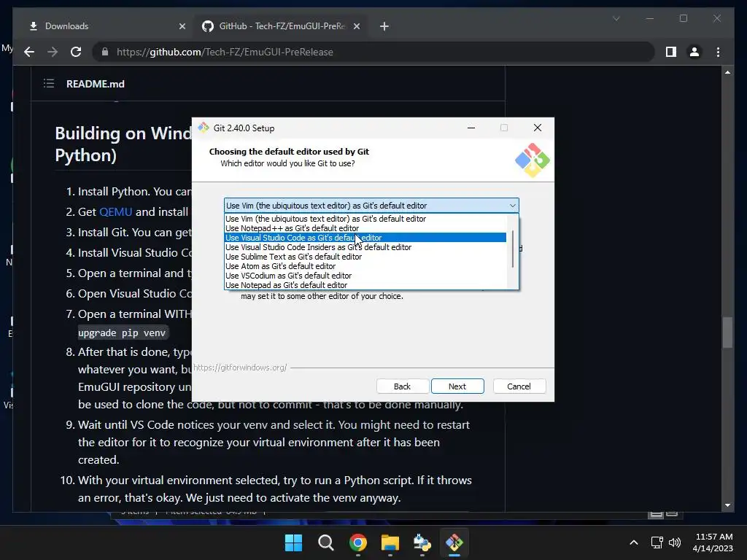Click the README.md file title

click(96, 84)
